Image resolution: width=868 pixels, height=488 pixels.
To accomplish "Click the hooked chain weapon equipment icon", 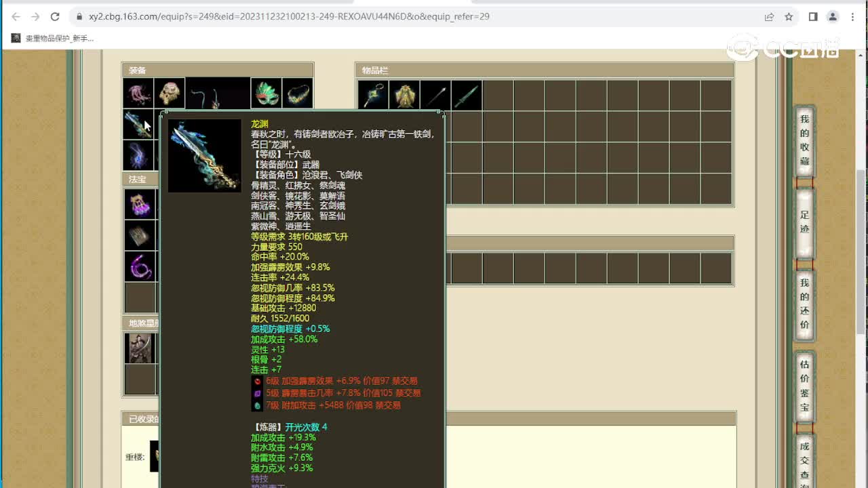I will coord(218,94).
